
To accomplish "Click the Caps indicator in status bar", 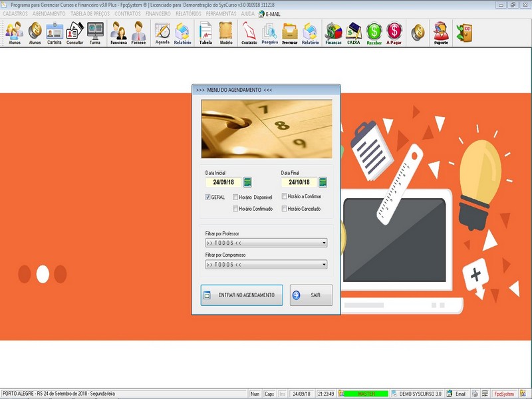I will (269, 394).
